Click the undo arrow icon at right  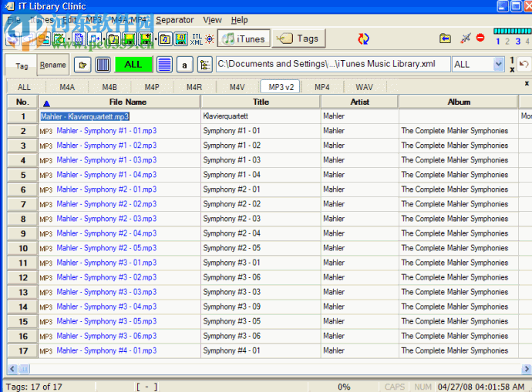(x=524, y=65)
